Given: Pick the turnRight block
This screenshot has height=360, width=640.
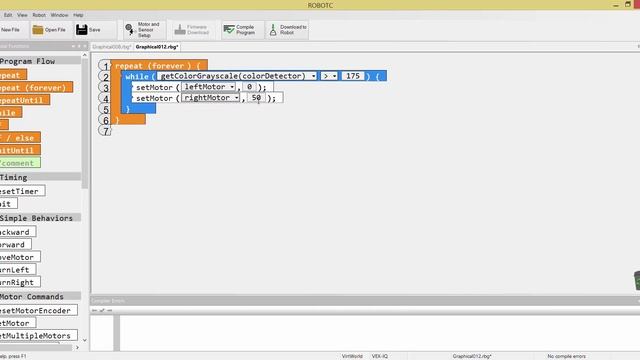Looking at the screenshot, I should click(x=20, y=282).
